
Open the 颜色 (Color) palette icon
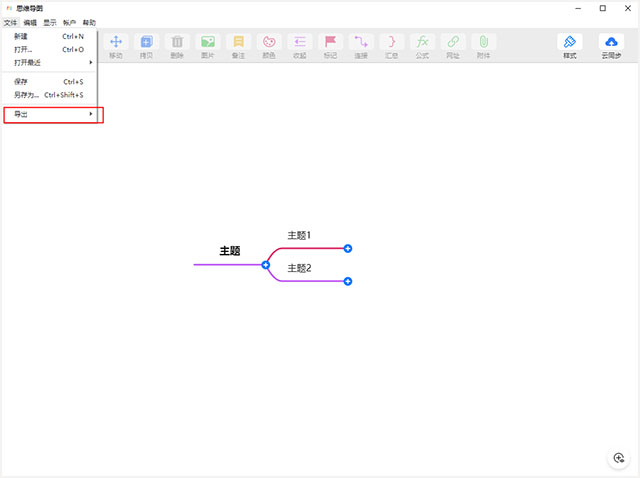269,43
